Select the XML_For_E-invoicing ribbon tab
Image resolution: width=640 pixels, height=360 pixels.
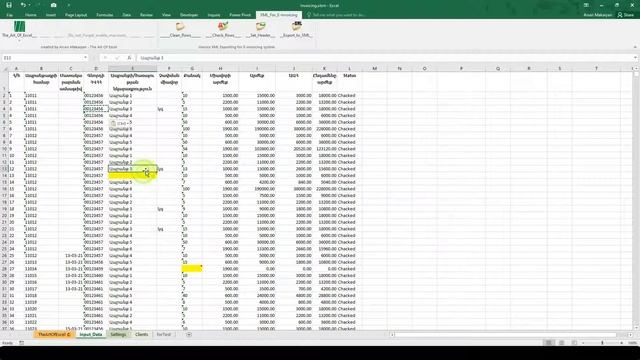coord(279,15)
